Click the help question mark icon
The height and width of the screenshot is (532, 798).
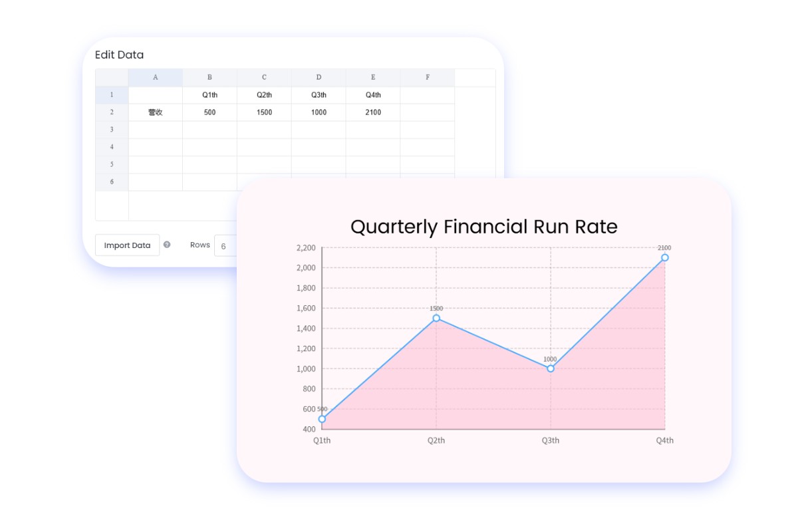167,245
